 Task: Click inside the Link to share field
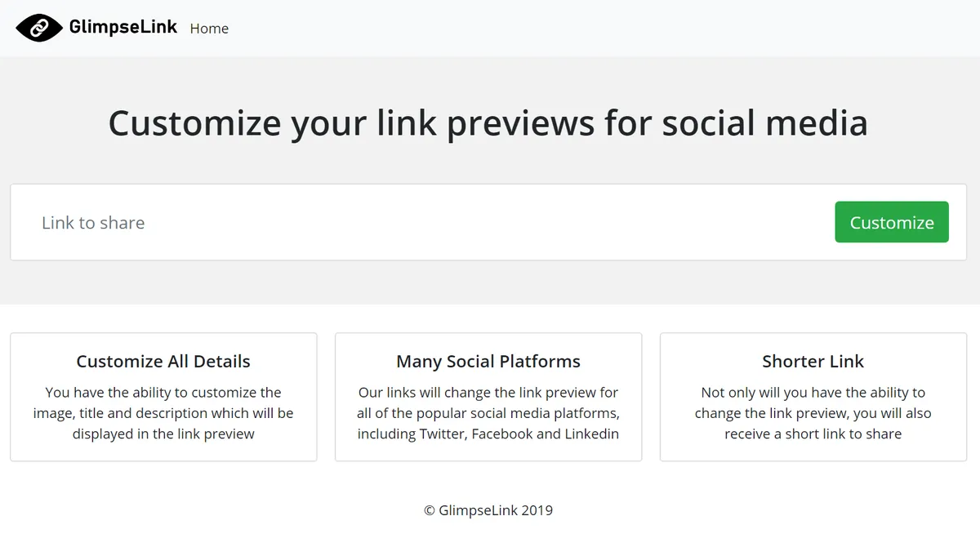(x=327, y=222)
